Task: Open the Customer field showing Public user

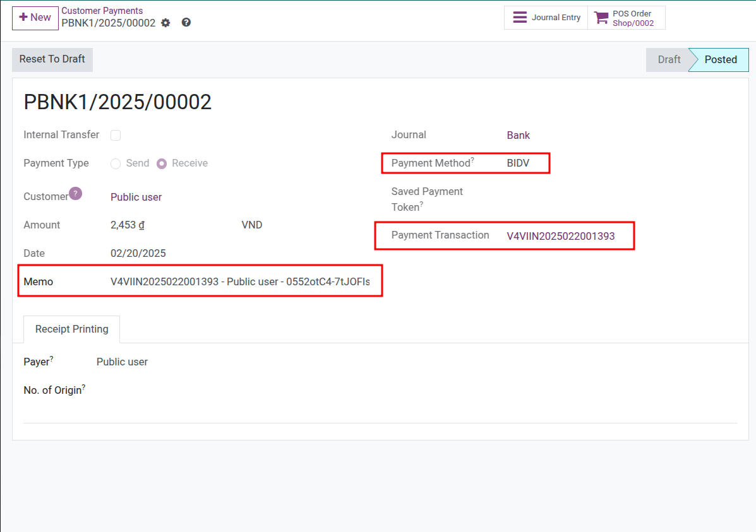Action: pos(136,196)
